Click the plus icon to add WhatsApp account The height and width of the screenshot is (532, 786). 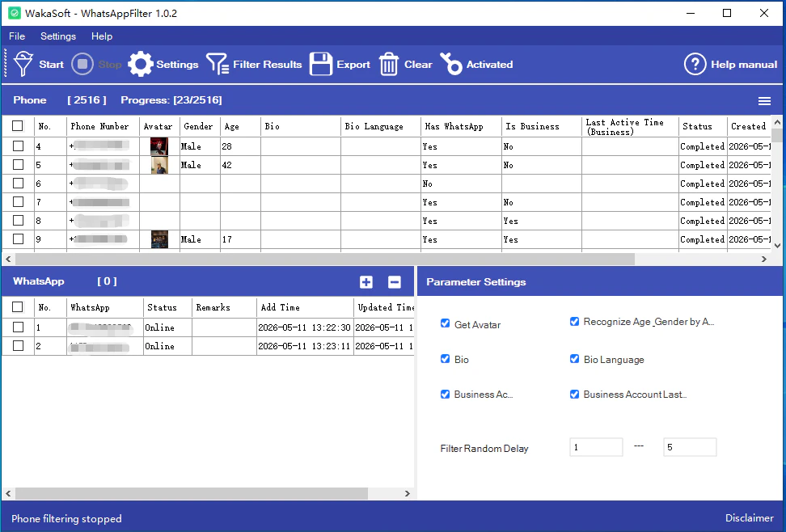(366, 282)
